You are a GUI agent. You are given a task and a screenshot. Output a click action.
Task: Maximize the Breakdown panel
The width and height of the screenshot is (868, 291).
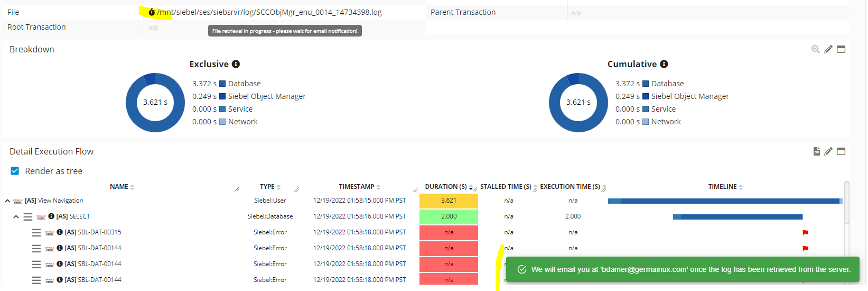click(841, 49)
